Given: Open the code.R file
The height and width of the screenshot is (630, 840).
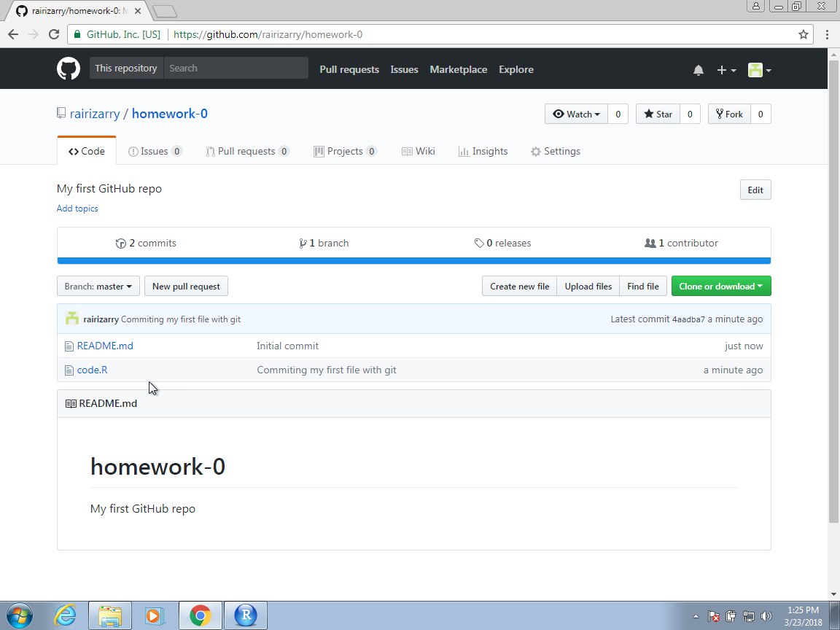Looking at the screenshot, I should click(92, 370).
